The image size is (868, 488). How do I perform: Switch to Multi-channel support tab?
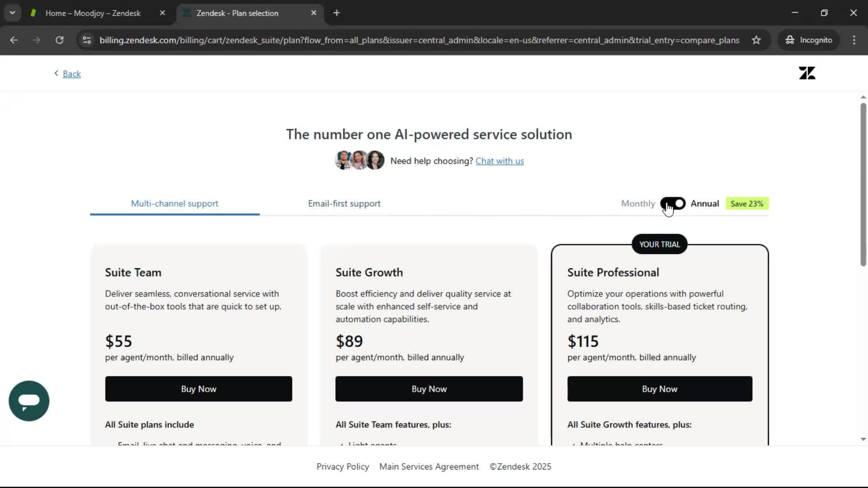175,204
